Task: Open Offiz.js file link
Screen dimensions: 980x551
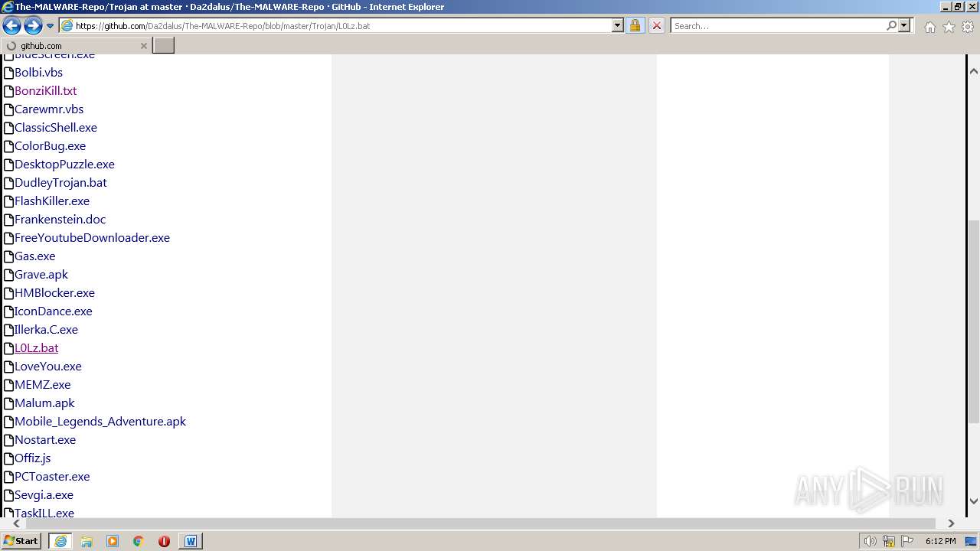Action: (x=32, y=458)
